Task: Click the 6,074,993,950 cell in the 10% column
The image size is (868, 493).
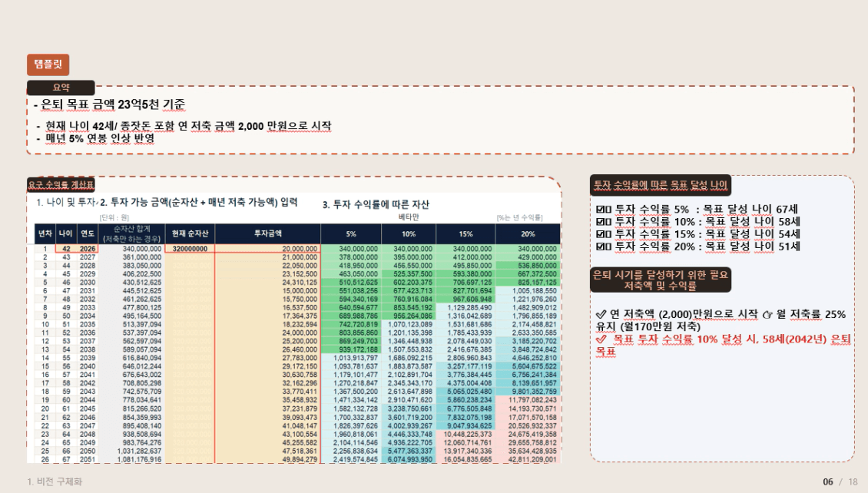Action: click(409, 460)
